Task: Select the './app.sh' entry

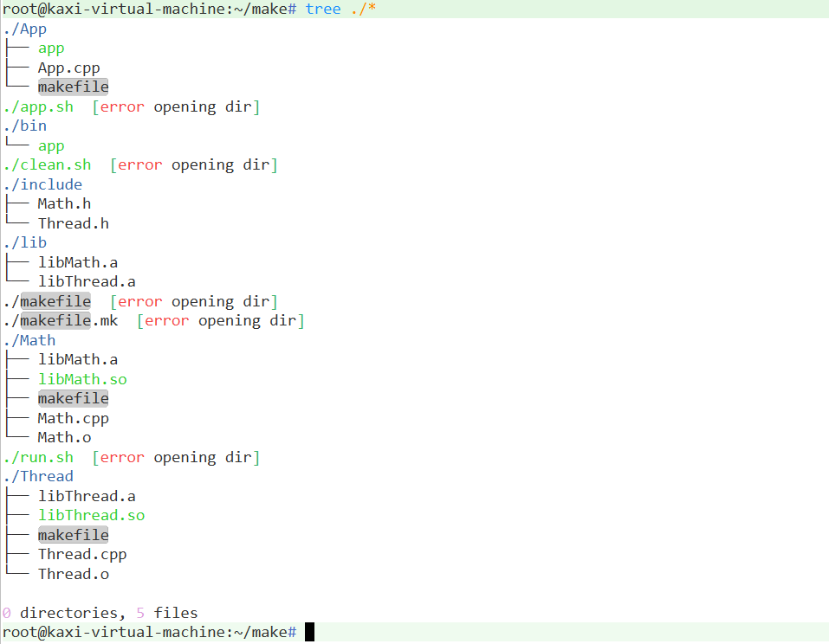Action: tap(38, 106)
